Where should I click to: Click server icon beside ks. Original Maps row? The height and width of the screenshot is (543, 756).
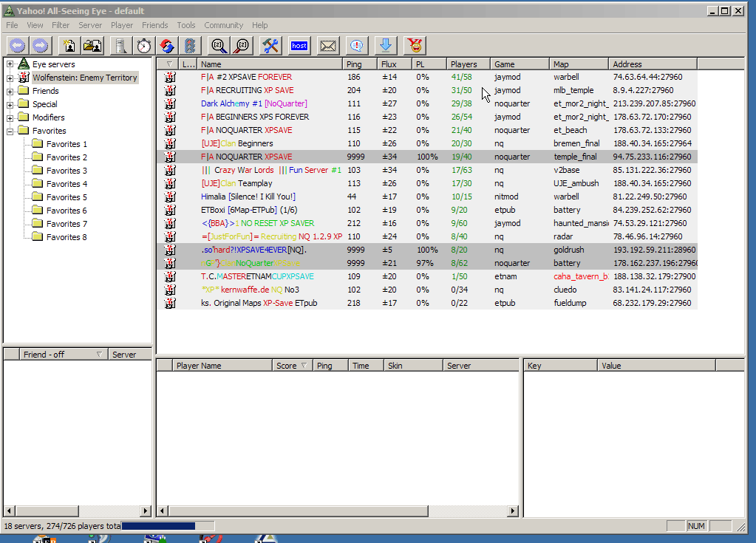point(170,303)
